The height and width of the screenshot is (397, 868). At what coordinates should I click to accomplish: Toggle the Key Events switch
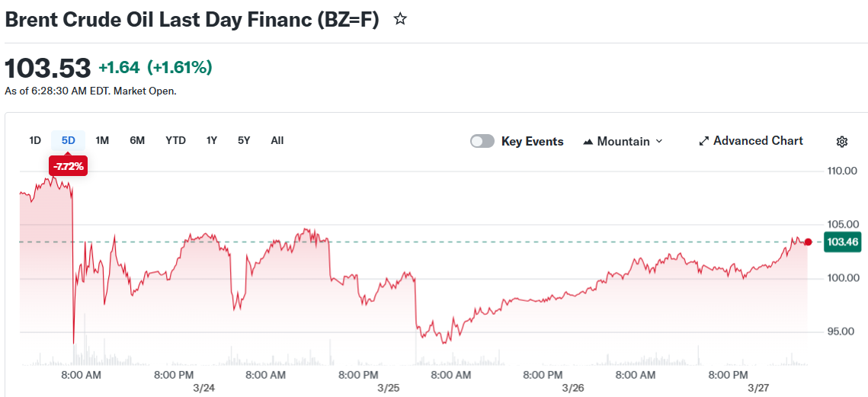click(482, 141)
